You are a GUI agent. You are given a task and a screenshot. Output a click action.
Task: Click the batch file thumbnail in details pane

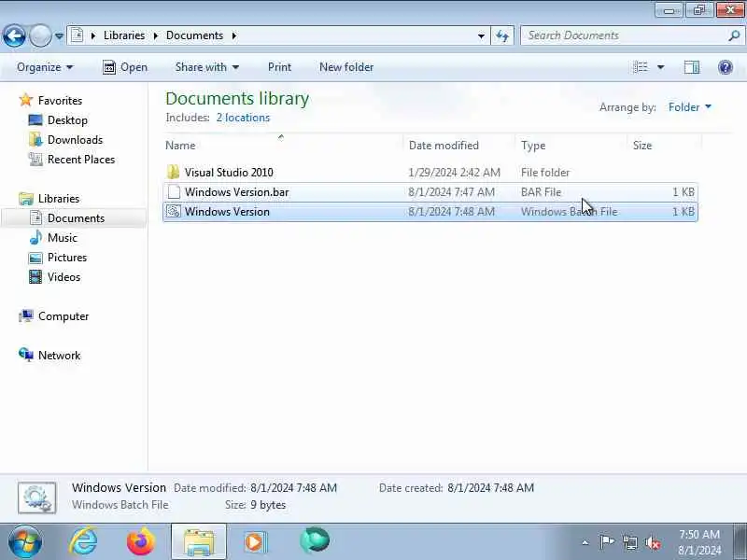pyautogui.click(x=37, y=497)
